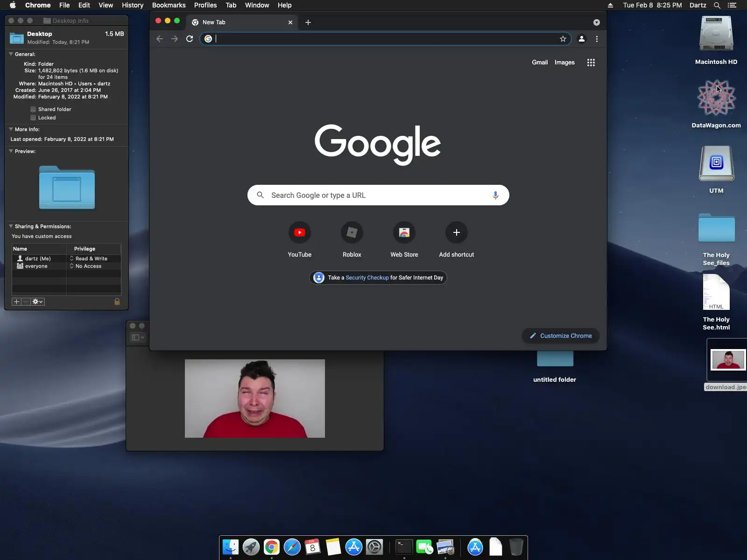Open Terminal from the Dock
The height and width of the screenshot is (560, 747).
[x=404, y=547]
